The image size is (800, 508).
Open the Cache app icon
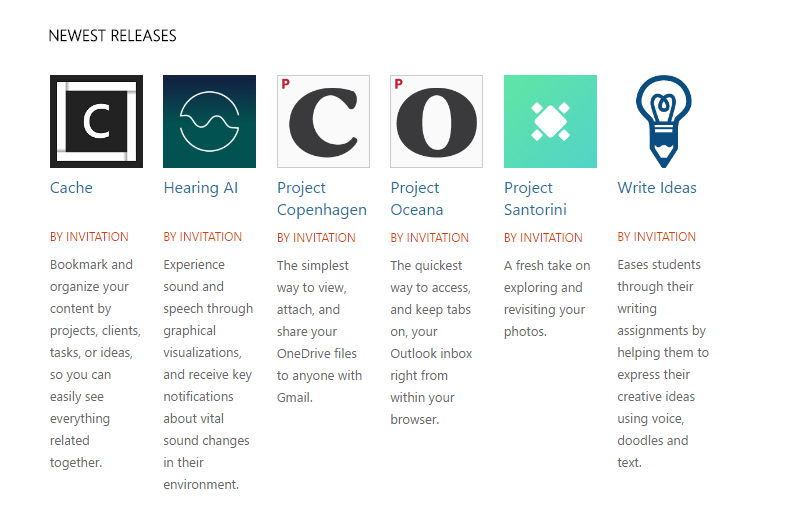(x=96, y=121)
